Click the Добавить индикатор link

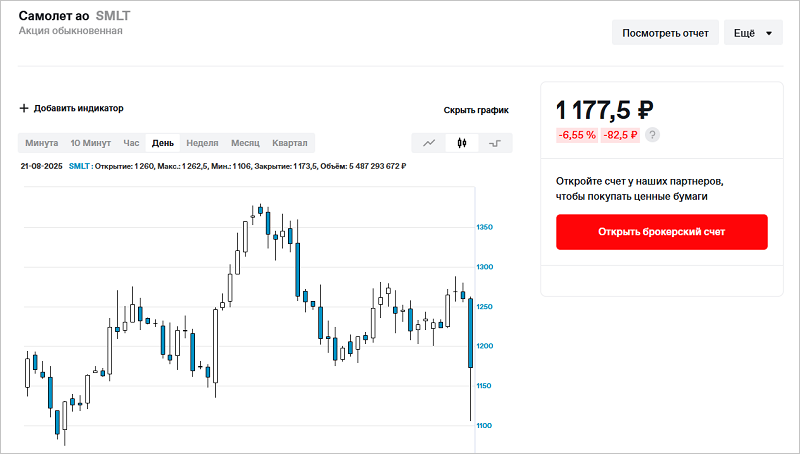click(x=78, y=108)
